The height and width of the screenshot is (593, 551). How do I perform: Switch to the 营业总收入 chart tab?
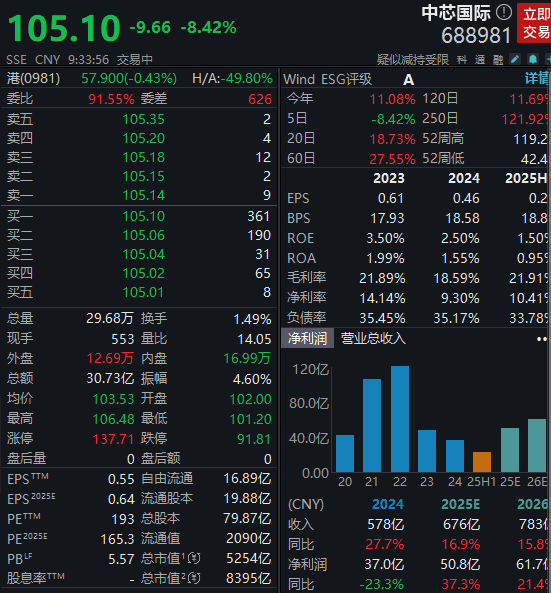(x=373, y=338)
